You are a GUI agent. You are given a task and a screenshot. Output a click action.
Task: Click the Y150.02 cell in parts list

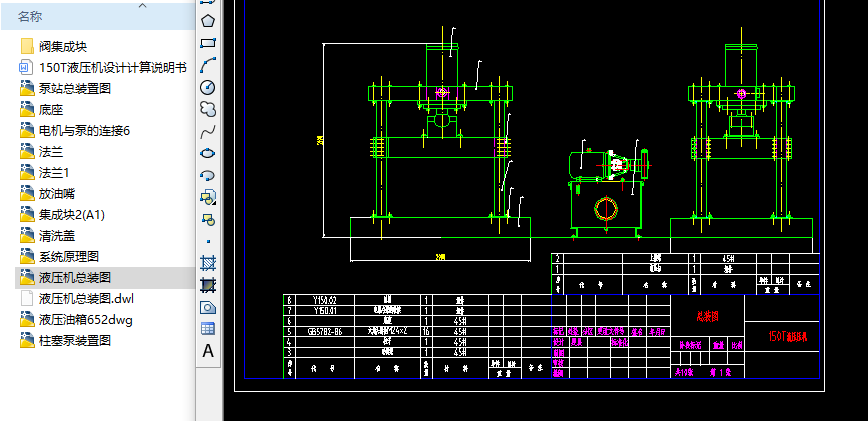tap(325, 300)
